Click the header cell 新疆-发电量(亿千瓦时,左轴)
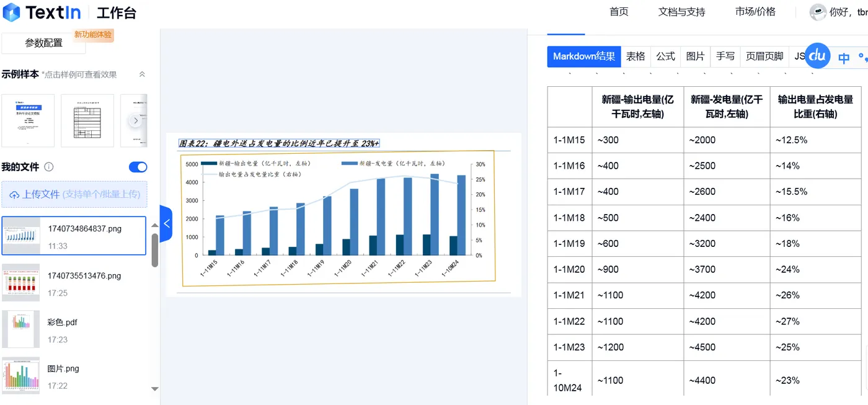The image size is (868, 405). coord(727,107)
